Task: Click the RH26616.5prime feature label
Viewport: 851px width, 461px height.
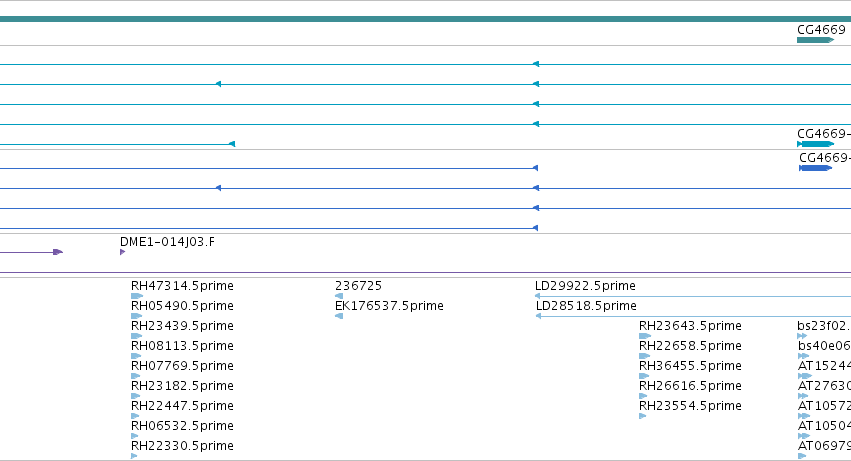Action: (x=690, y=386)
